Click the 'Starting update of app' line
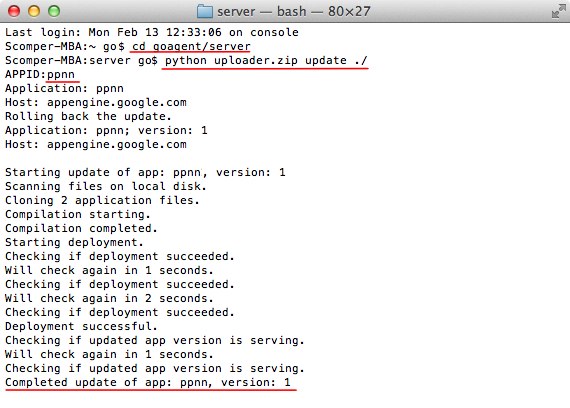Viewport: 570px width, 408px height. 145,172
